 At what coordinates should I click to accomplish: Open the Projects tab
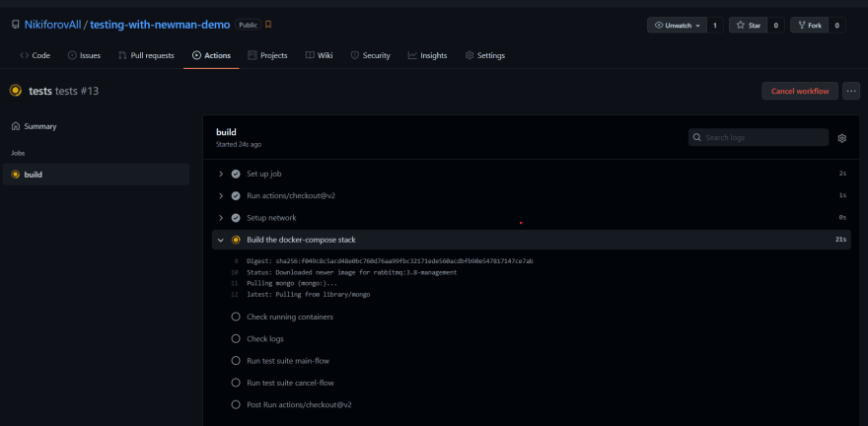point(267,55)
